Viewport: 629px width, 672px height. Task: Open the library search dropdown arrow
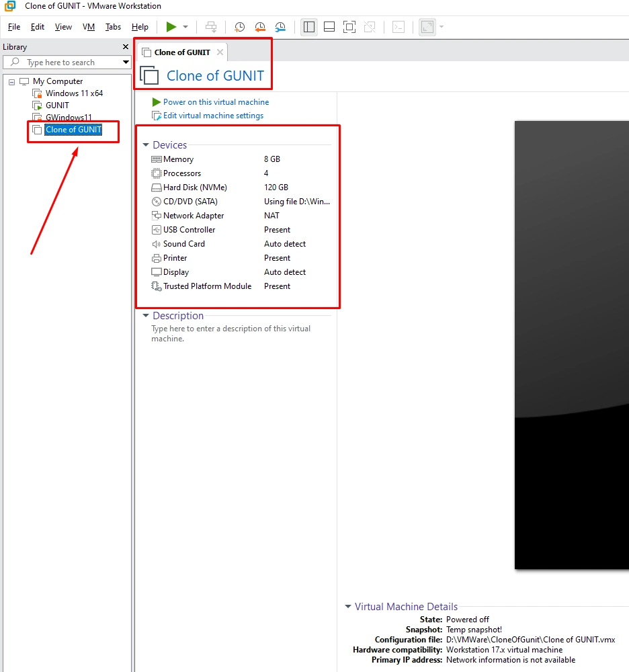coord(126,62)
